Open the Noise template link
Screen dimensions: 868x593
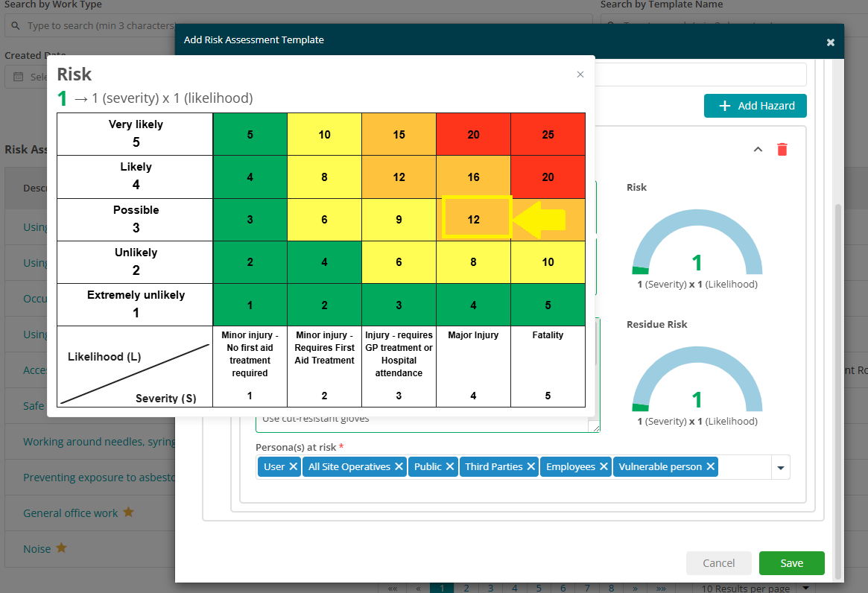tap(37, 549)
